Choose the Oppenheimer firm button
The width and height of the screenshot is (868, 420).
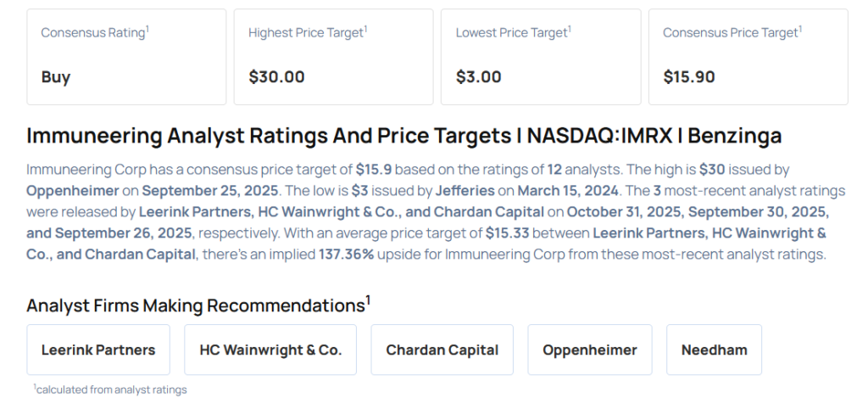[x=590, y=350]
